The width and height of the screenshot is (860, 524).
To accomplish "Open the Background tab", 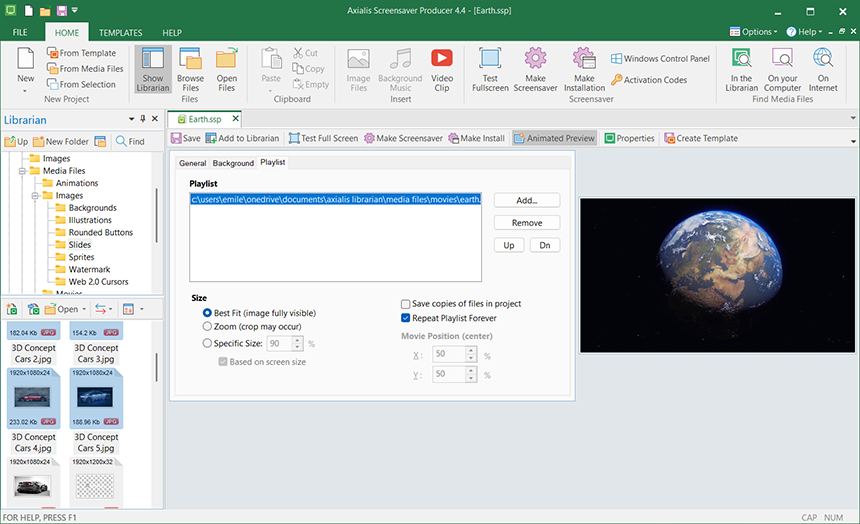I will [x=233, y=163].
